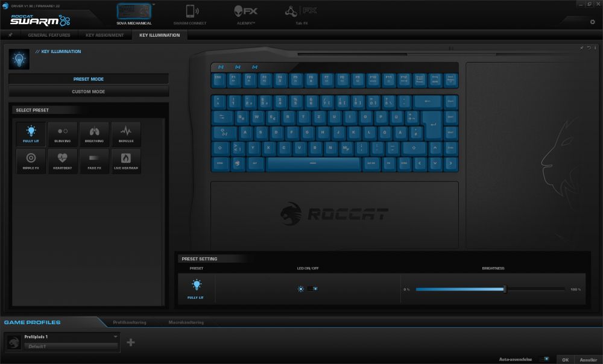Click the left arrow key on keyboard
This screenshot has width=603, height=364.
click(x=420, y=163)
